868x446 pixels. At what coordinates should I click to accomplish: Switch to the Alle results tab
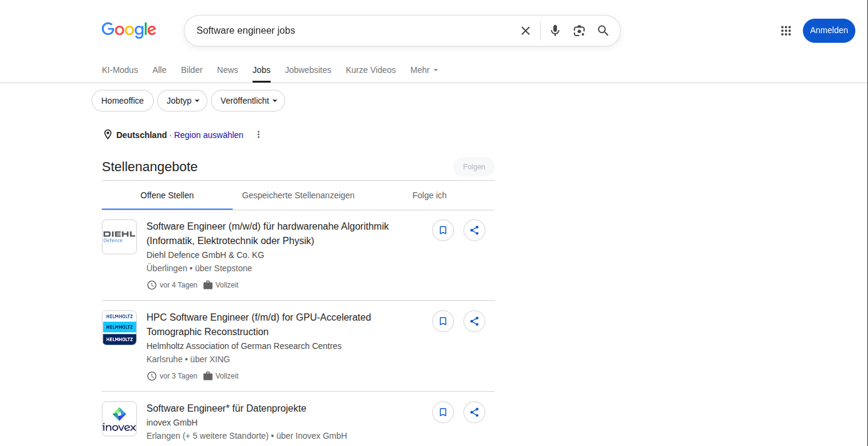159,70
